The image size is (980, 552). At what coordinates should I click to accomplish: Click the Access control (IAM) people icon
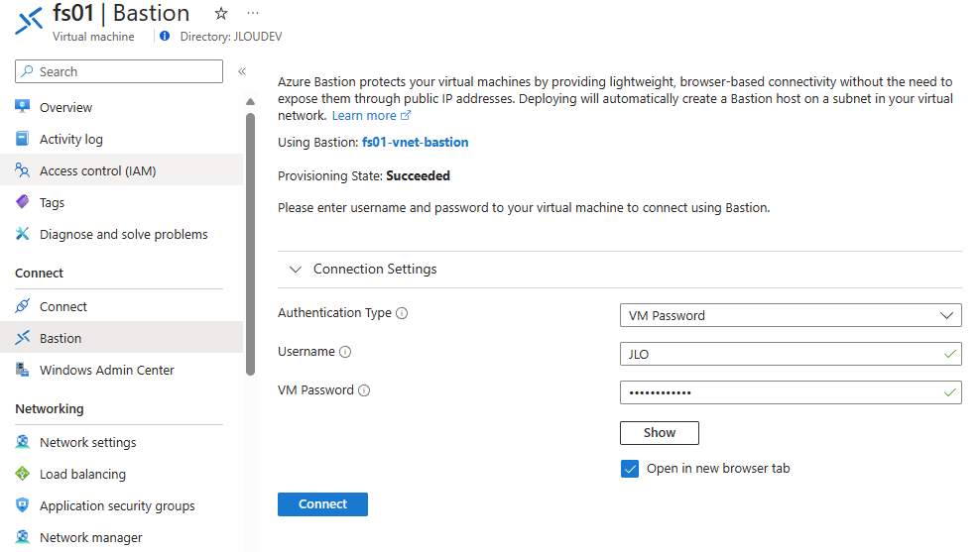coord(23,169)
